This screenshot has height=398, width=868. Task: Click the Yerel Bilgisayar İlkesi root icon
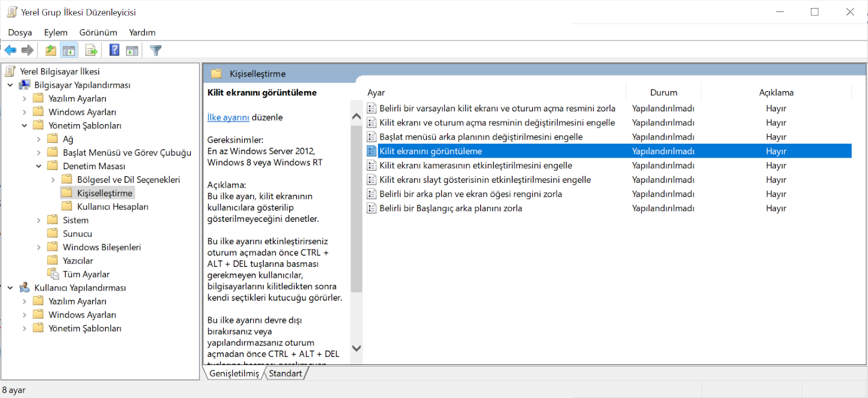[10, 71]
